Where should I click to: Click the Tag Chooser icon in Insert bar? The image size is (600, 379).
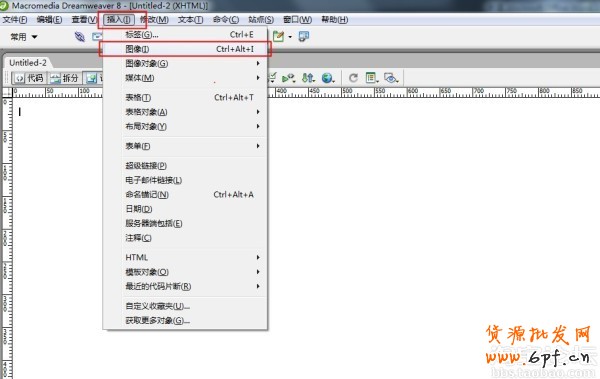(x=303, y=37)
